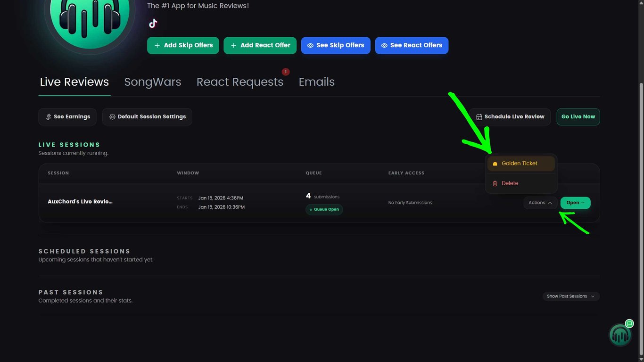The image size is (644, 362).
Task: Click the No Early Submissions text
Action: point(410,203)
